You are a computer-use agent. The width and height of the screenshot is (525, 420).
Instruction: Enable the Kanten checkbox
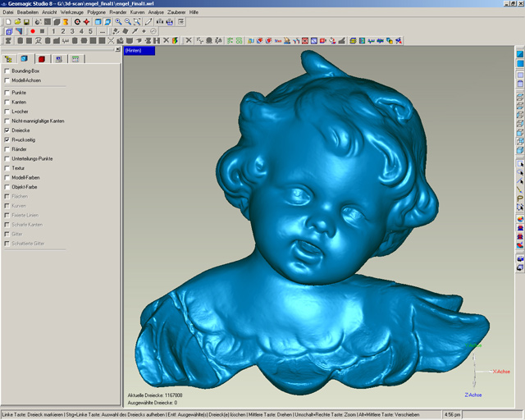click(x=7, y=102)
